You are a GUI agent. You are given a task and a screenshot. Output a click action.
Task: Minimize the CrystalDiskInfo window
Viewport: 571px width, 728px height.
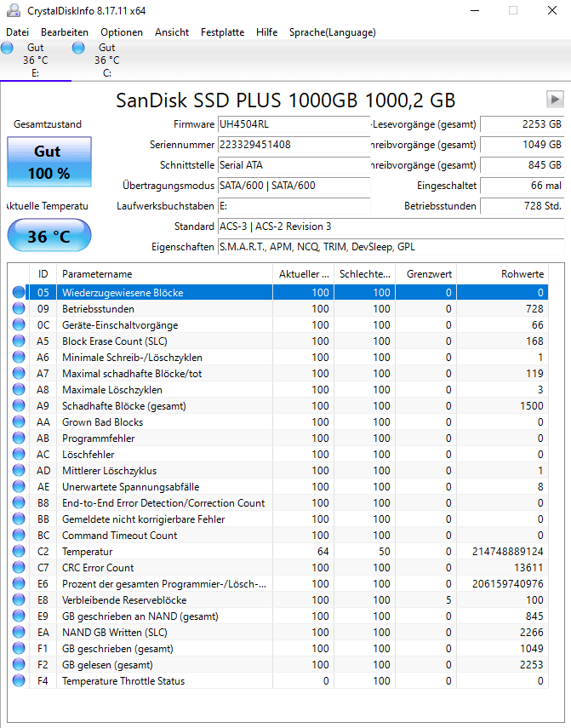pos(475,10)
